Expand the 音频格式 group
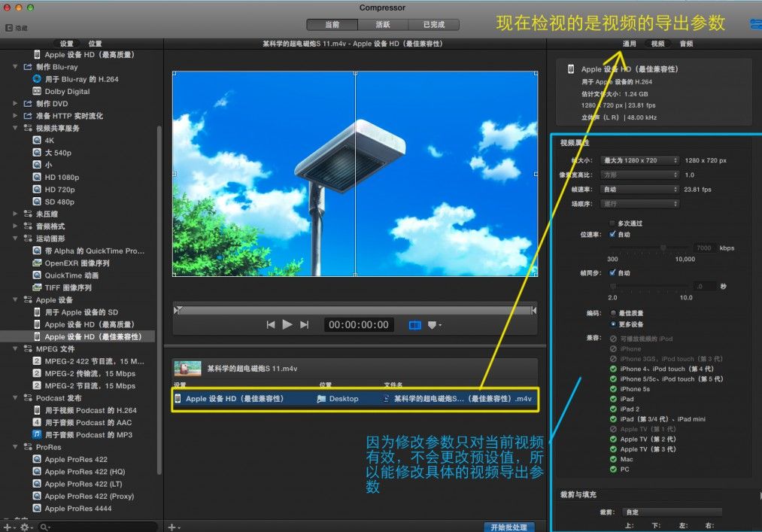Image resolution: width=762 pixels, height=532 pixels. 15,226
